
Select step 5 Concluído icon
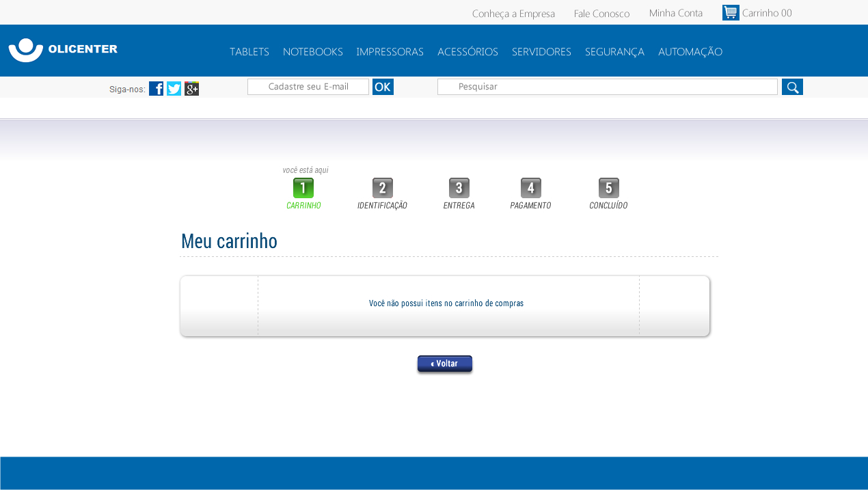coord(608,188)
